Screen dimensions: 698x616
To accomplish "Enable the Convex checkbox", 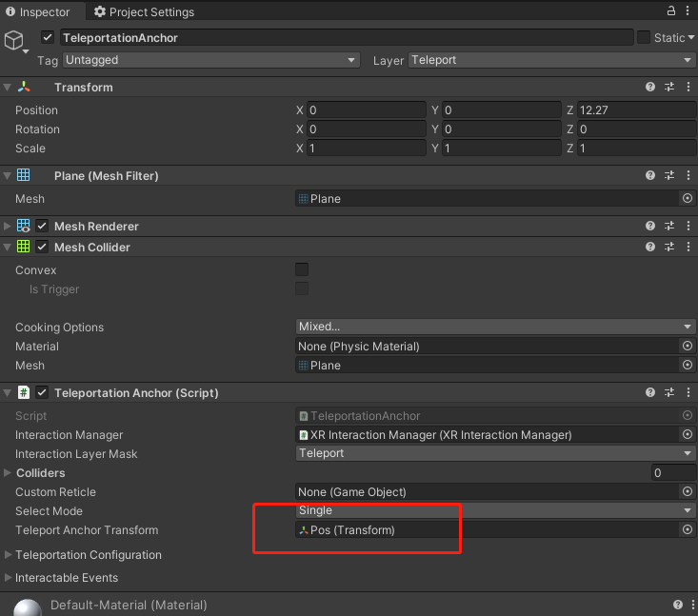I will (x=302, y=269).
